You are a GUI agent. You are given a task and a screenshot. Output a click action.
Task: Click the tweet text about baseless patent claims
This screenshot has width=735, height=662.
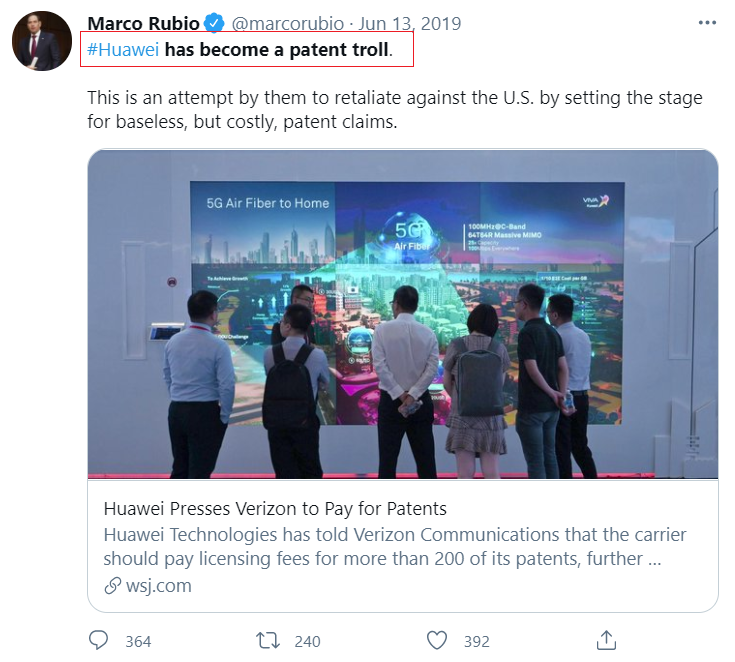pos(394,110)
